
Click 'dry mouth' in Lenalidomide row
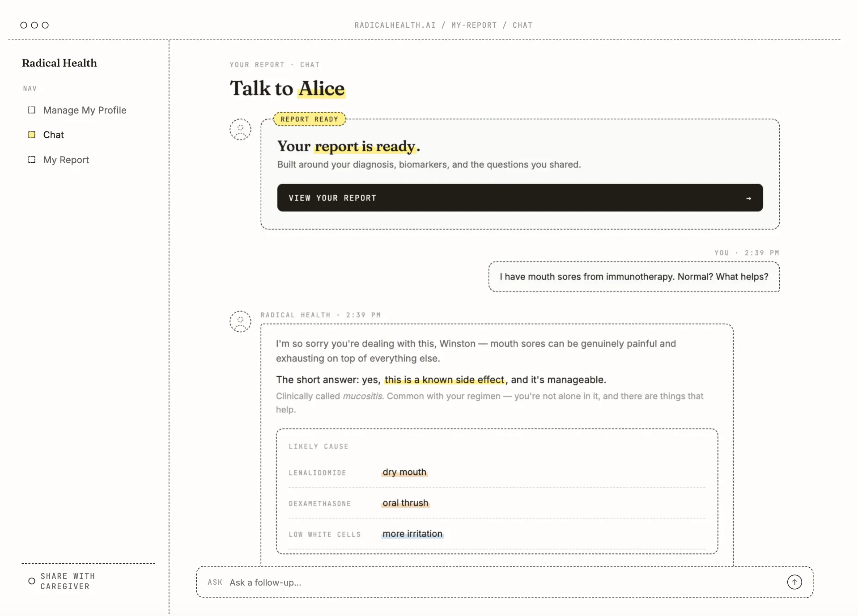(x=404, y=472)
